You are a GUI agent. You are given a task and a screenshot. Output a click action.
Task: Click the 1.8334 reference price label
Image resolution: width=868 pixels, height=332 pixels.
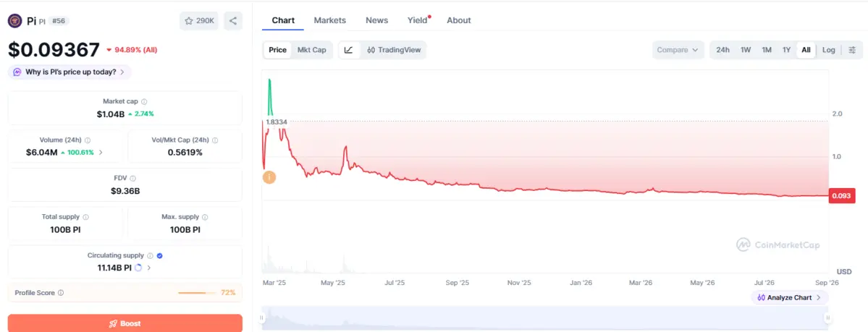(x=277, y=122)
